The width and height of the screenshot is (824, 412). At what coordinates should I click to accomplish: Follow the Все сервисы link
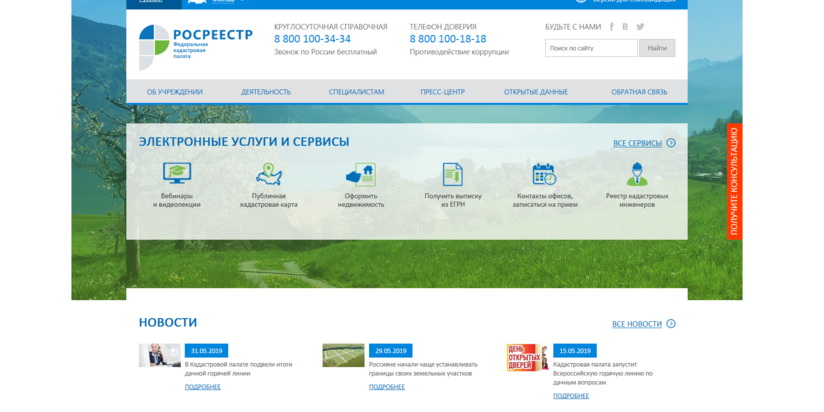(637, 143)
